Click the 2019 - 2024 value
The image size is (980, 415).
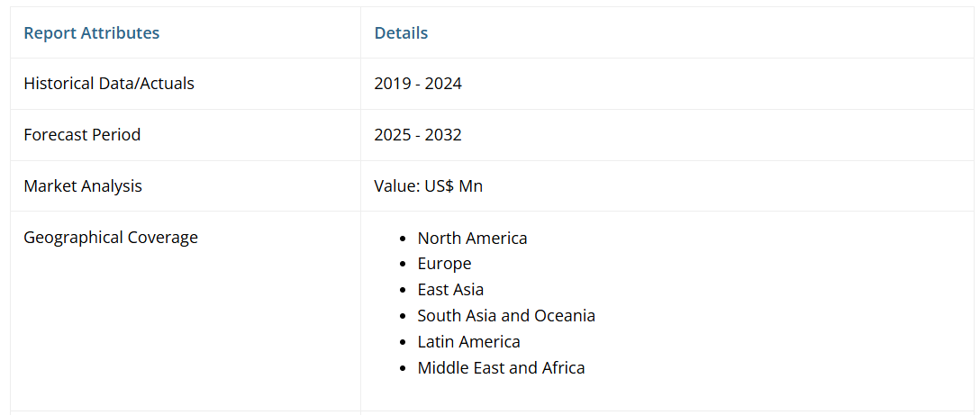tap(418, 84)
